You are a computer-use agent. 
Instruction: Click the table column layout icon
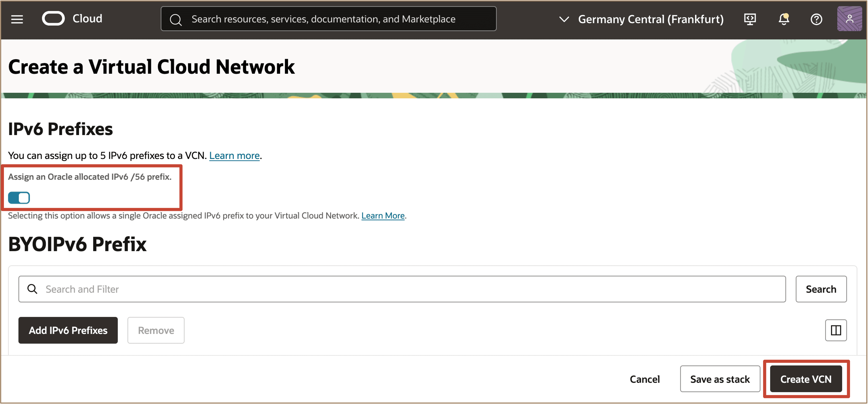coord(836,330)
